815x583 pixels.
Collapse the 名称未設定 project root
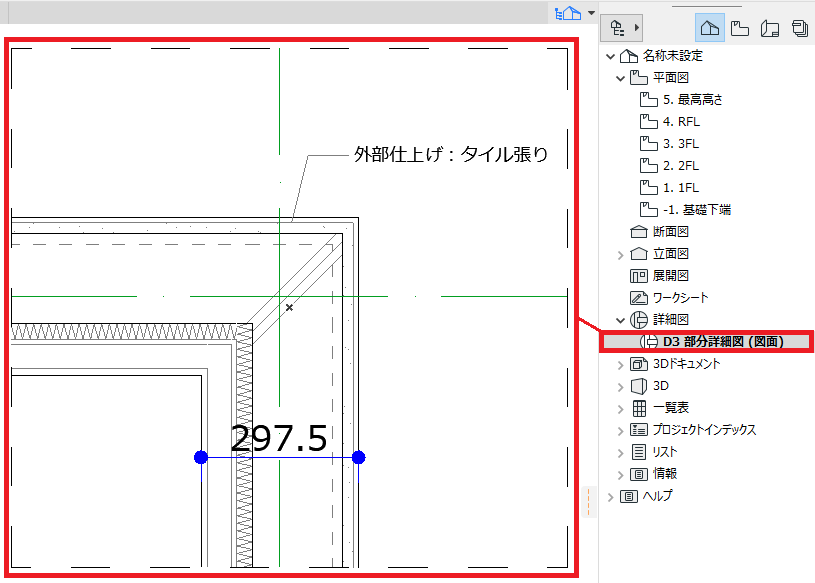(x=611, y=56)
